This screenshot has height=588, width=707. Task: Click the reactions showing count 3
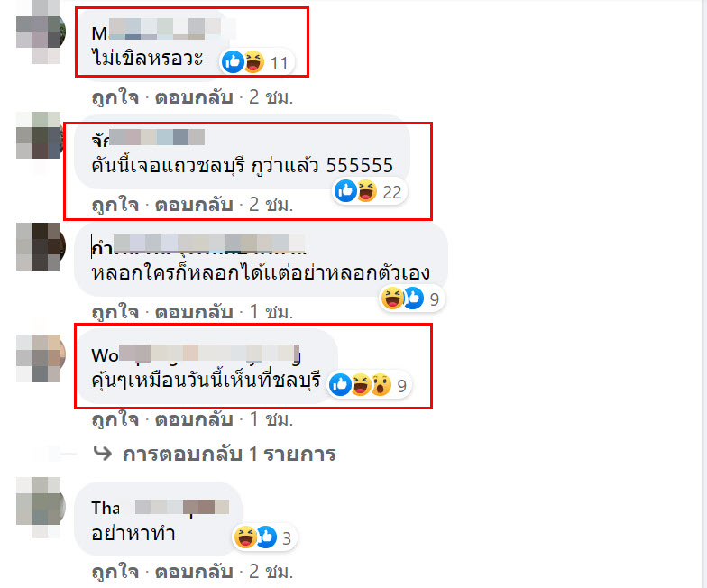[x=264, y=537]
